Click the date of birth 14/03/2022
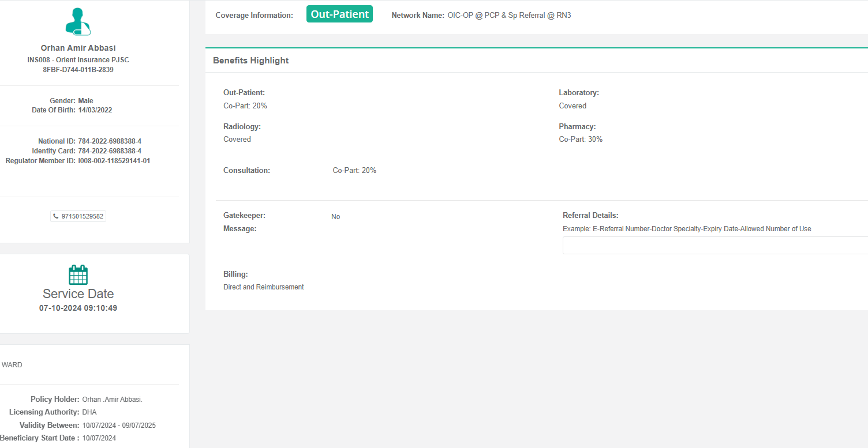The width and height of the screenshot is (868, 448). point(95,110)
